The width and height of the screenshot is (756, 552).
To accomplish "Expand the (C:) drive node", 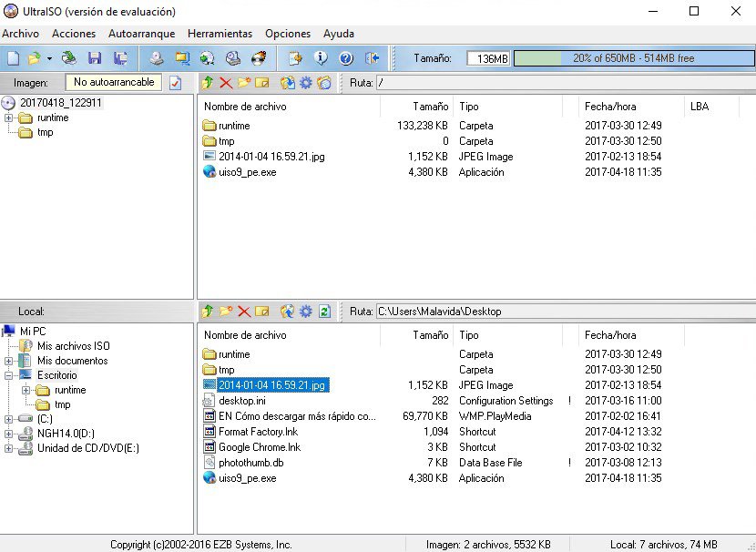I will pyautogui.click(x=9, y=419).
